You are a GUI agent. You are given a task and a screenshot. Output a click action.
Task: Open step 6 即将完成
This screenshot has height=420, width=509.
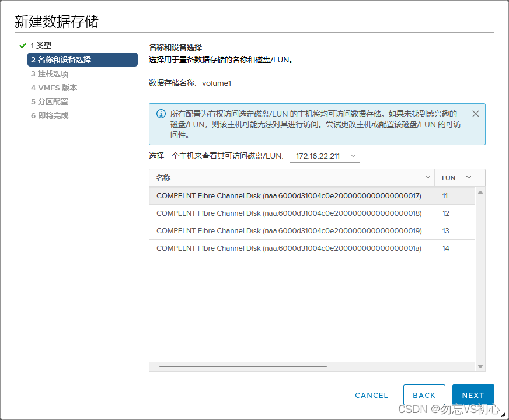tap(50, 116)
